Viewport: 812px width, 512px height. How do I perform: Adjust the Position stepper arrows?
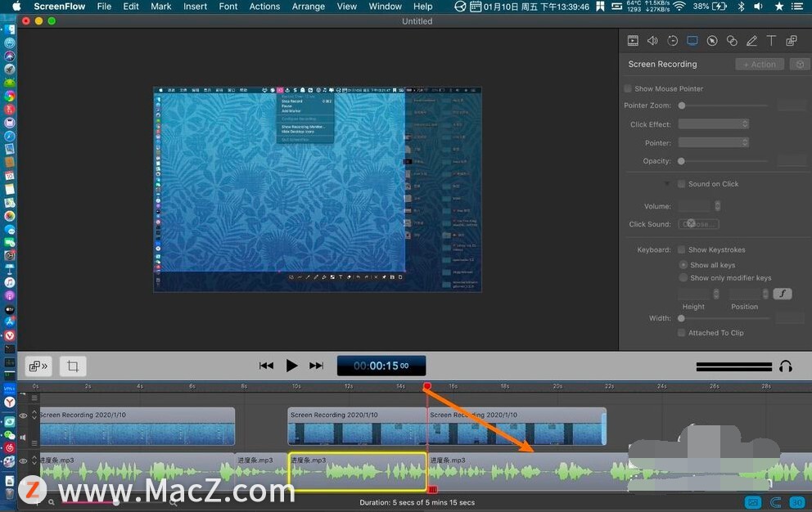[765, 294]
